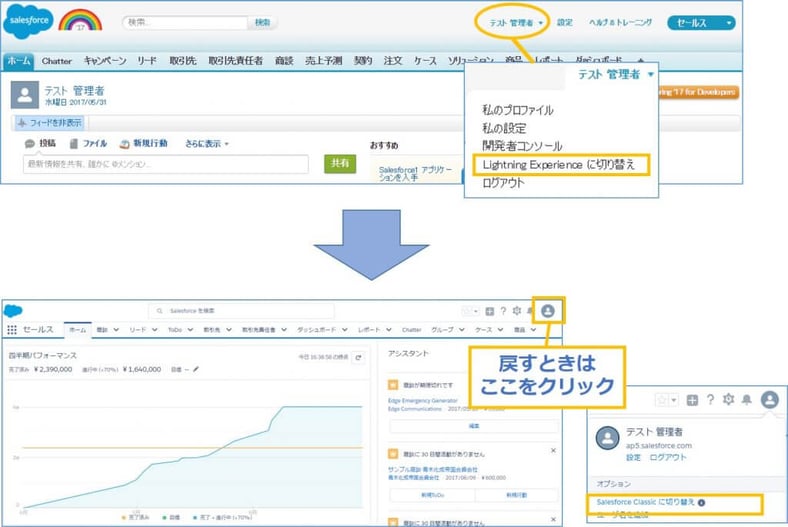Image resolution: width=788 pixels, height=527 pixels.
Task: Click the 編集 button in the assistant card
Action: (473, 426)
